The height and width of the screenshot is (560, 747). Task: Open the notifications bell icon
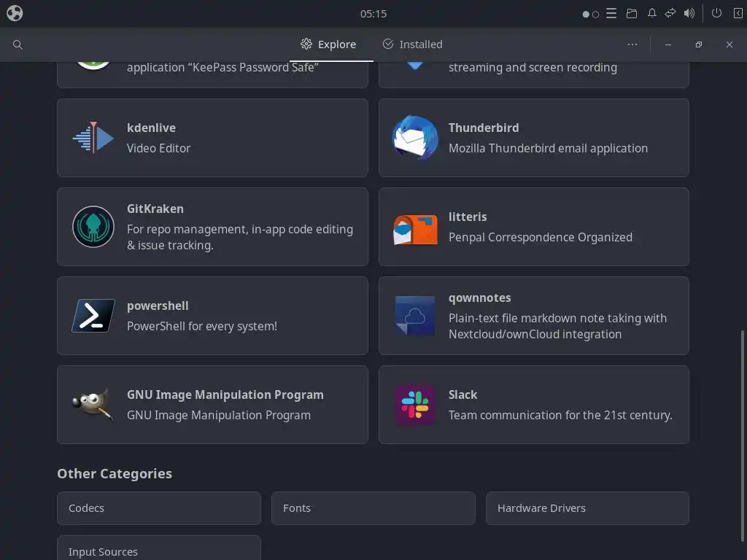[x=651, y=13]
